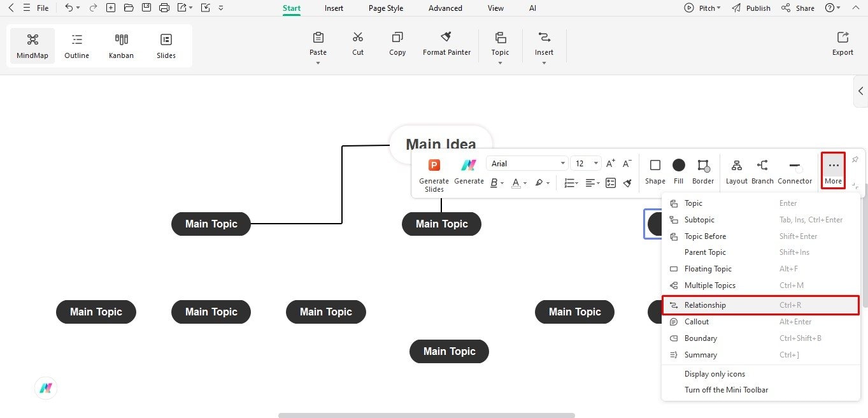Click the EdrawMind AI logo at bottom left

tap(46, 388)
